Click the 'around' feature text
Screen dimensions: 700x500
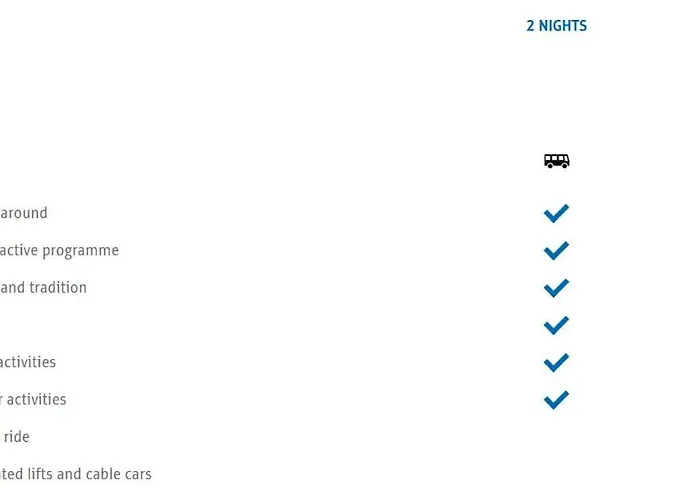23,213
